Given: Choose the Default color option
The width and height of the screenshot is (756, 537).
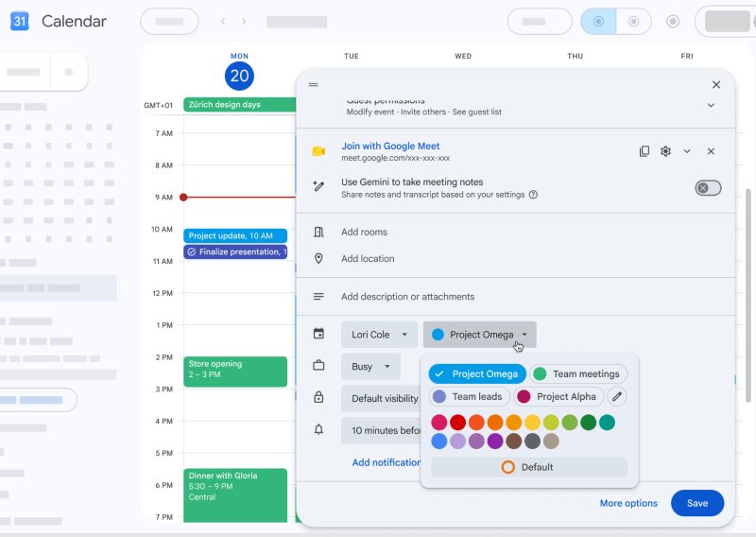Looking at the screenshot, I should point(529,467).
